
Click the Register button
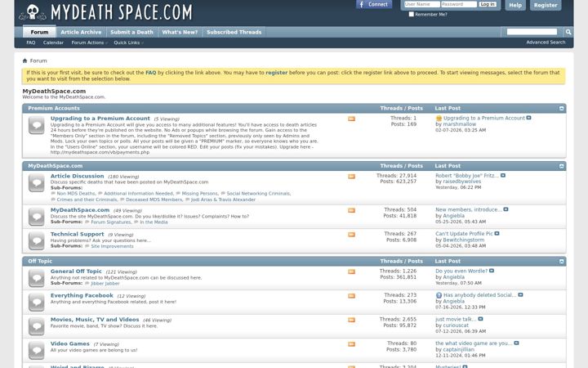546,5
